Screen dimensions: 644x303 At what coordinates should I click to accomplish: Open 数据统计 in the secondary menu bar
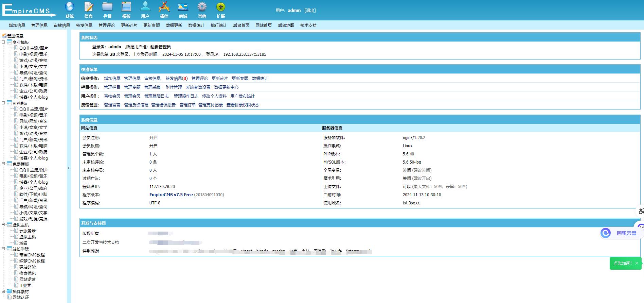tap(196, 26)
